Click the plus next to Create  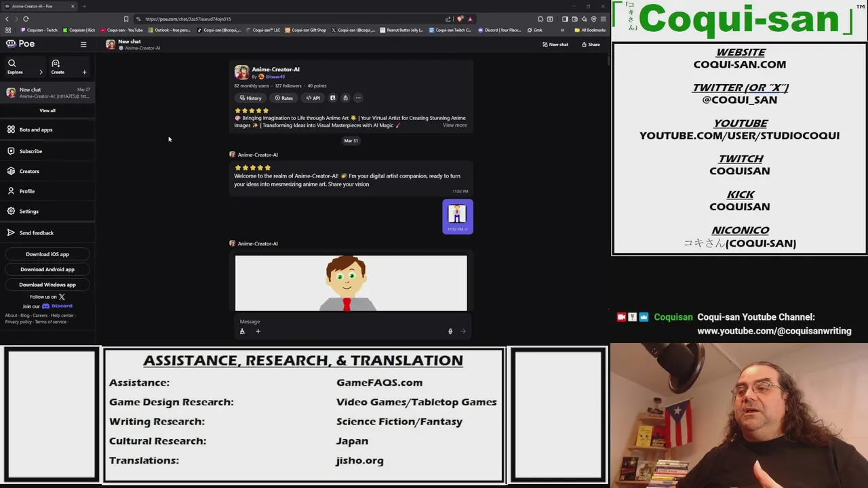[x=85, y=72]
